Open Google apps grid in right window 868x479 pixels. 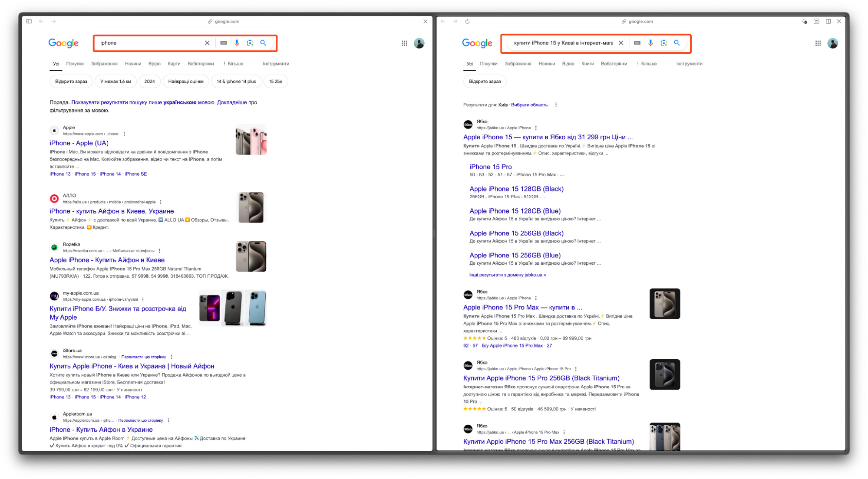(818, 43)
